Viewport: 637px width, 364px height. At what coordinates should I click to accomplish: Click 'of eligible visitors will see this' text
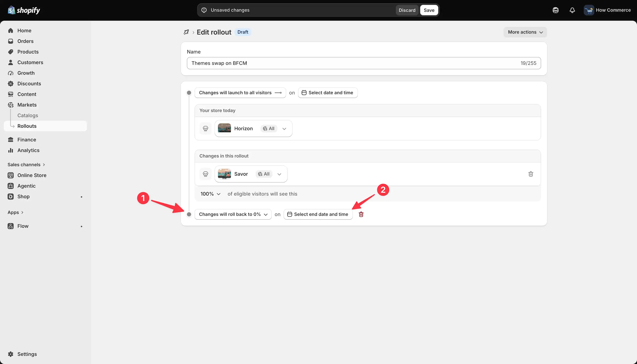tap(263, 194)
